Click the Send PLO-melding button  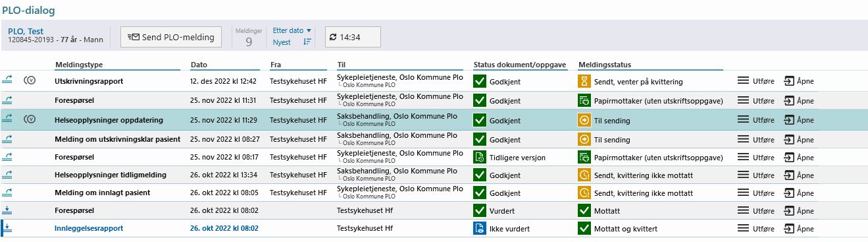171,37
